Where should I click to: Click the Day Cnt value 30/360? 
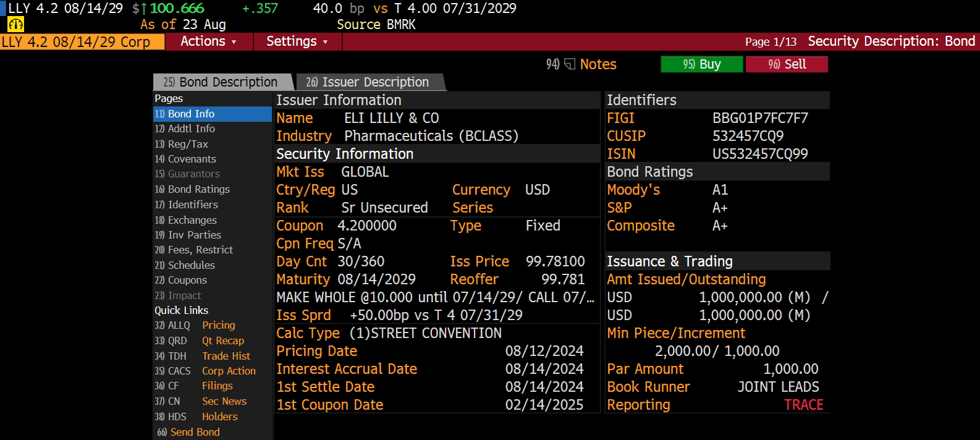point(361,261)
